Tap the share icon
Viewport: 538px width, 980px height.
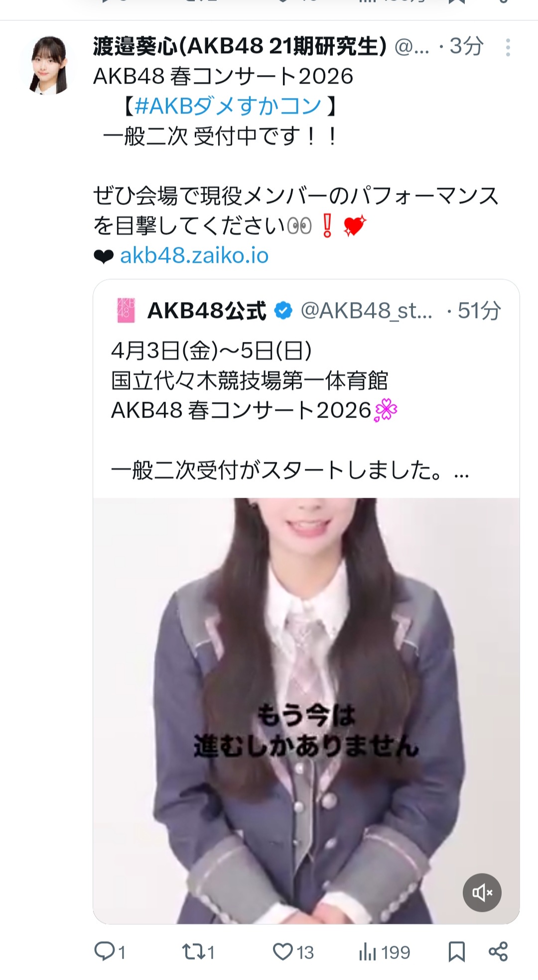(x=498, y=951)
